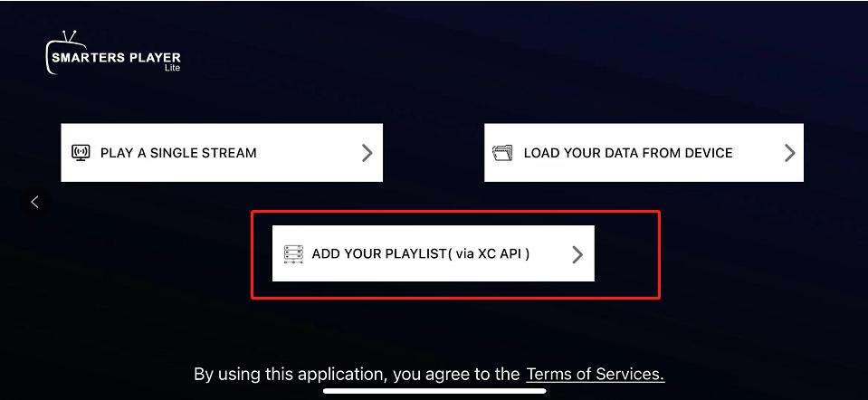
Task: Go back using the left arrow icon
Action: [34, 202]
